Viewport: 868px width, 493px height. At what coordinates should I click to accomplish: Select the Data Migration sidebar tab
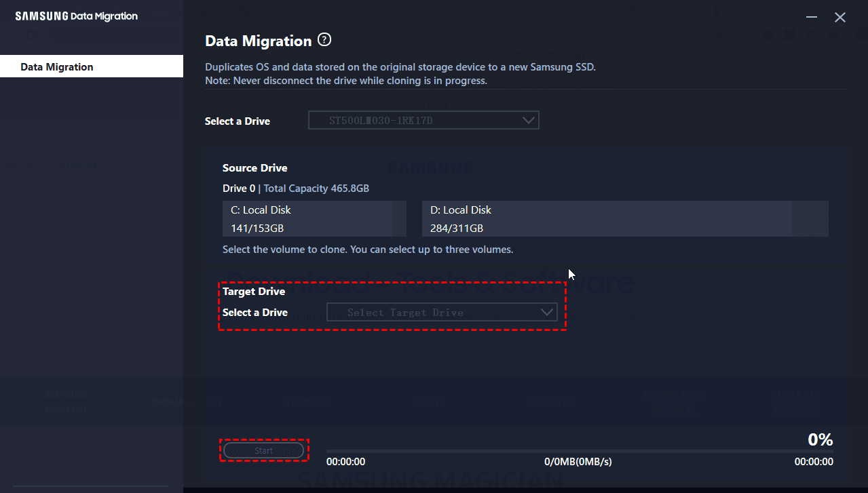point(92,66)
